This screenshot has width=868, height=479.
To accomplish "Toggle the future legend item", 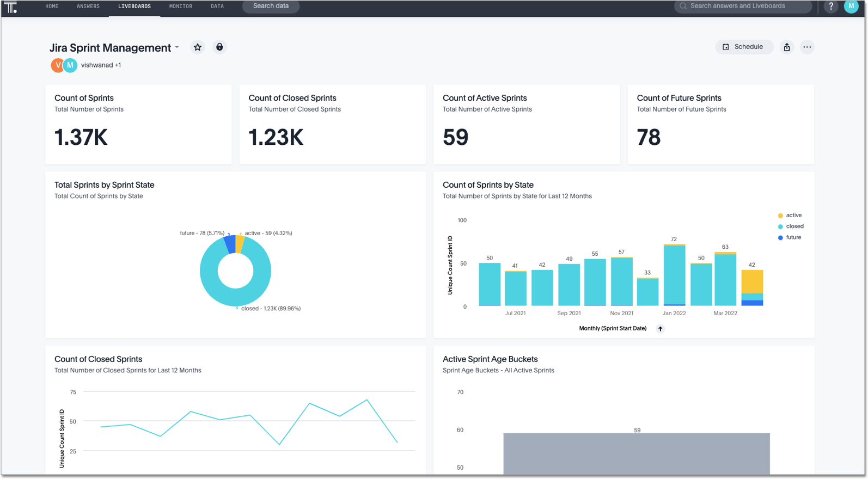I will click(790, 237).
